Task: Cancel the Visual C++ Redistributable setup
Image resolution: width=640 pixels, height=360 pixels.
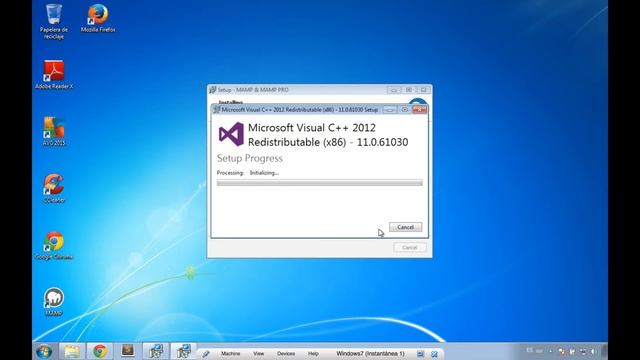Action: tap(405, 227)
